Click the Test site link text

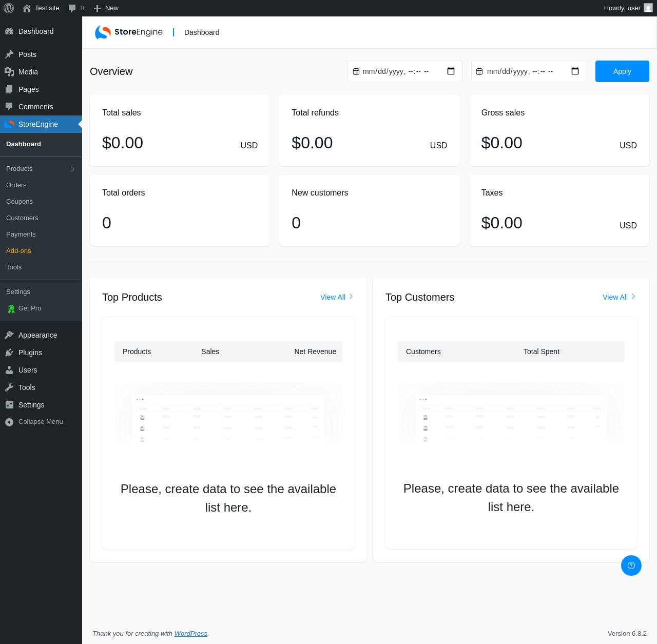47,8
